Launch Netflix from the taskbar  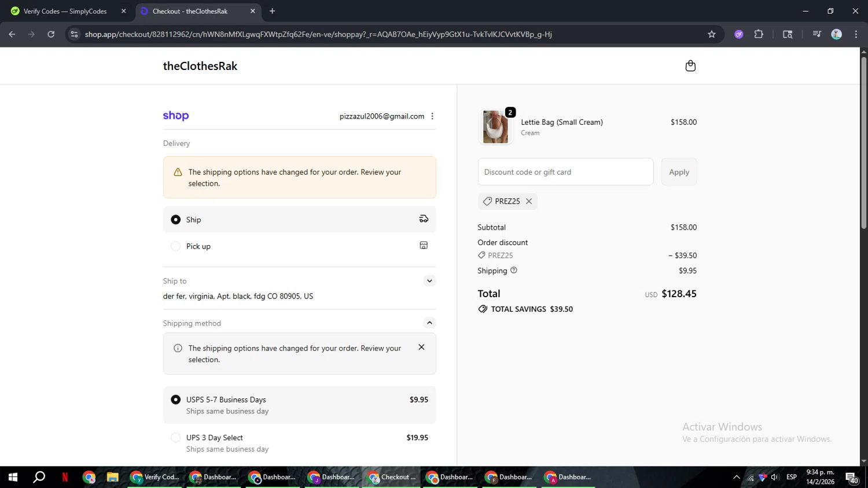(65, 477)
